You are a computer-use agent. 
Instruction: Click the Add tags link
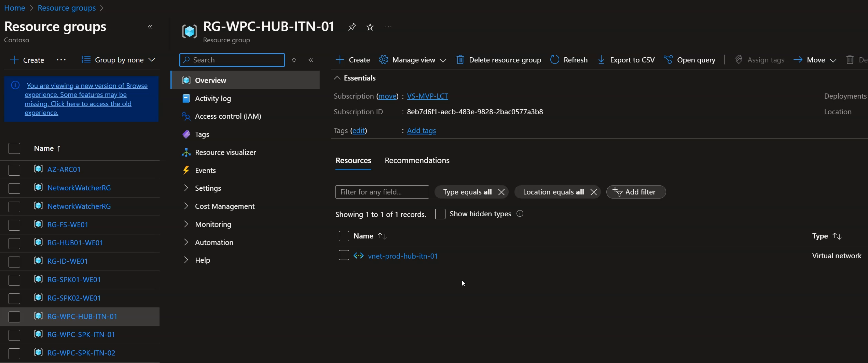421,131
